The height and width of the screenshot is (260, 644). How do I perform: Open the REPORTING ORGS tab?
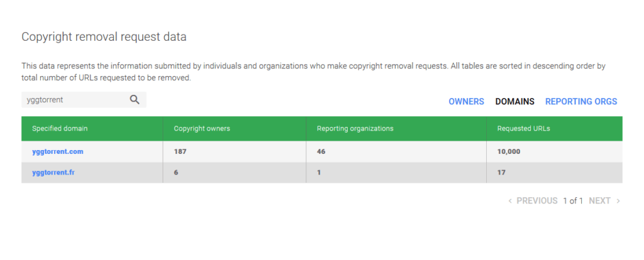[x=581, y=101]
